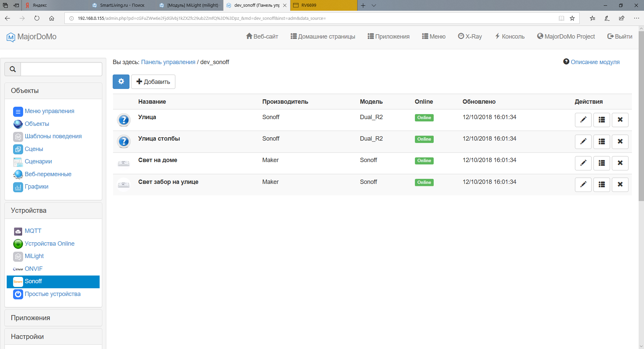Open list view for Свет забор на улице
644x349 pixels.
[x=601, y=185]
